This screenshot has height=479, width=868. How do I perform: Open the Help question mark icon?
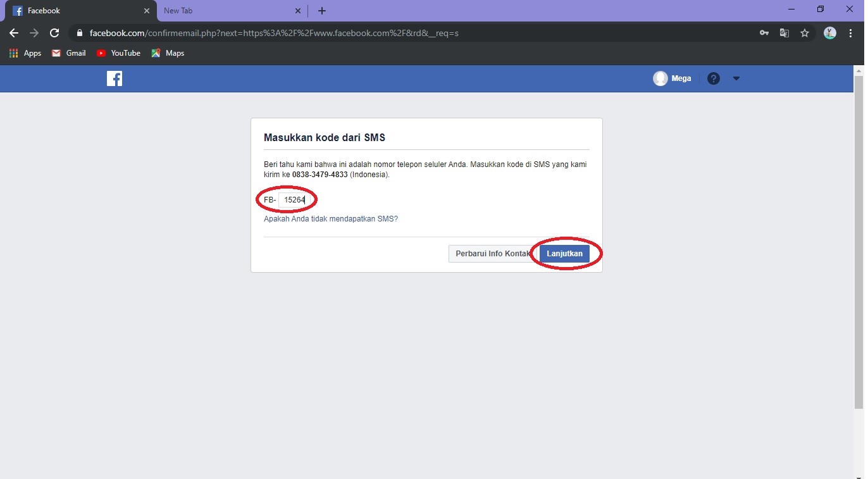click(x=714, y=78)
